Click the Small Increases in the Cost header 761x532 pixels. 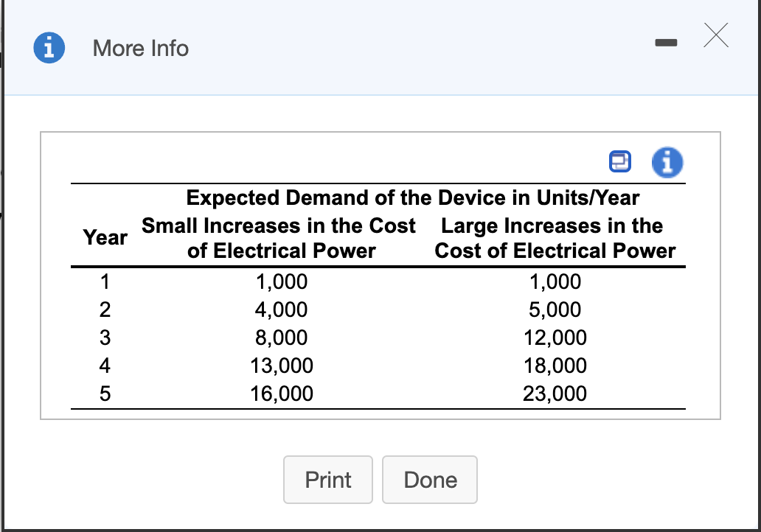pos(279,238)
